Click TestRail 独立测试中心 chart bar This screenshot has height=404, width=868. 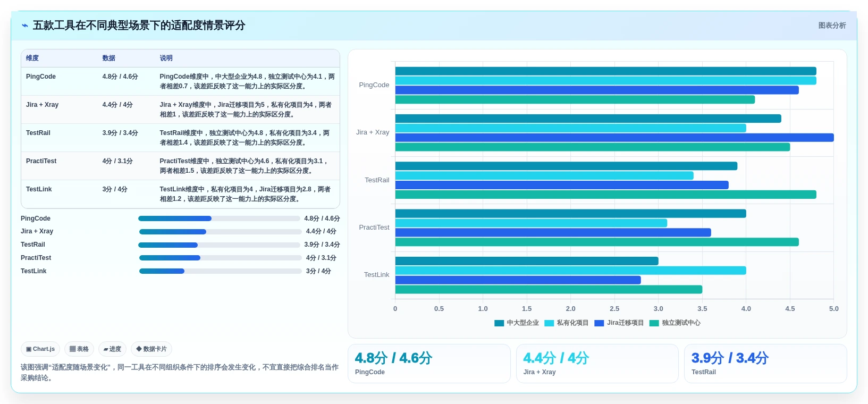click(x=606, y=195)
